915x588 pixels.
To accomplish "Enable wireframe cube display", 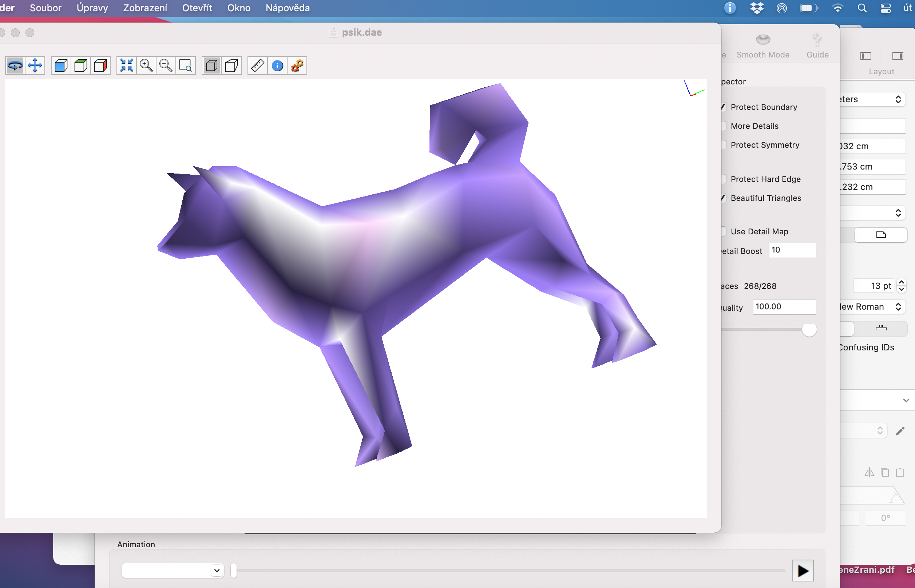I will pyautogui.click(x=232, y=65).
